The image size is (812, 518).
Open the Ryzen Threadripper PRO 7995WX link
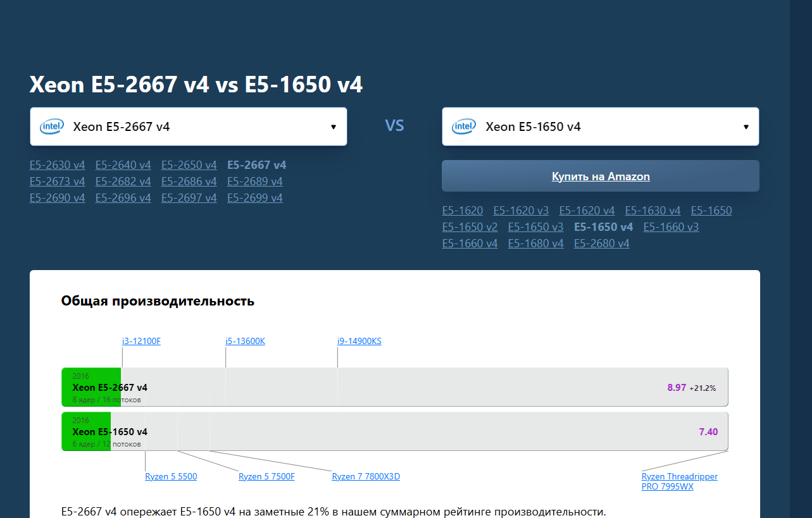pyautogui.click(x=680, y=481)
